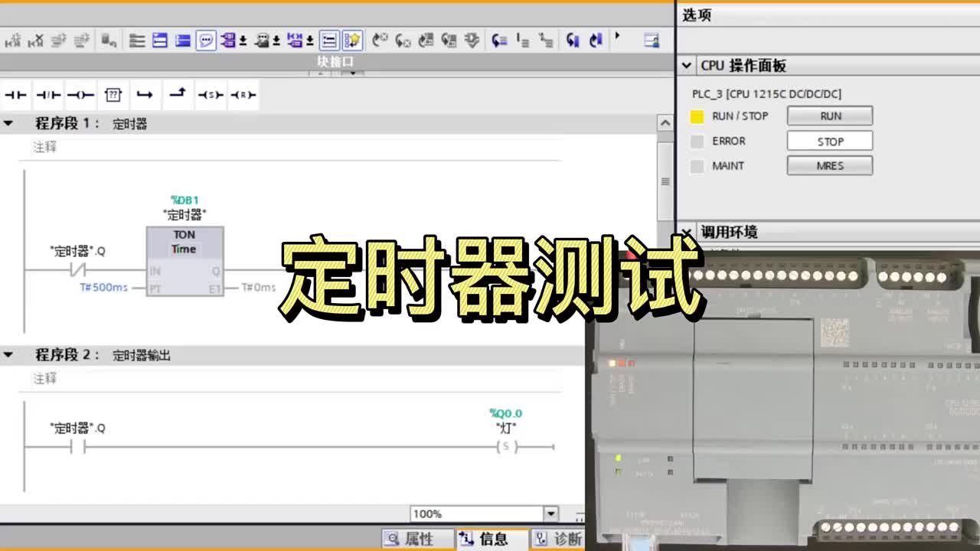Insert a normally open contact

[x=15, y=95]
